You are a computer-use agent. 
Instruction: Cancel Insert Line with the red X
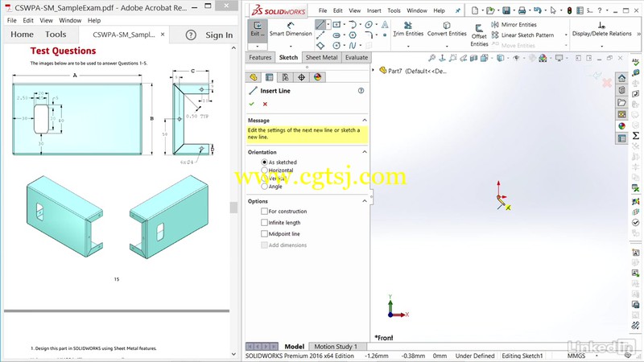(265, 105)
